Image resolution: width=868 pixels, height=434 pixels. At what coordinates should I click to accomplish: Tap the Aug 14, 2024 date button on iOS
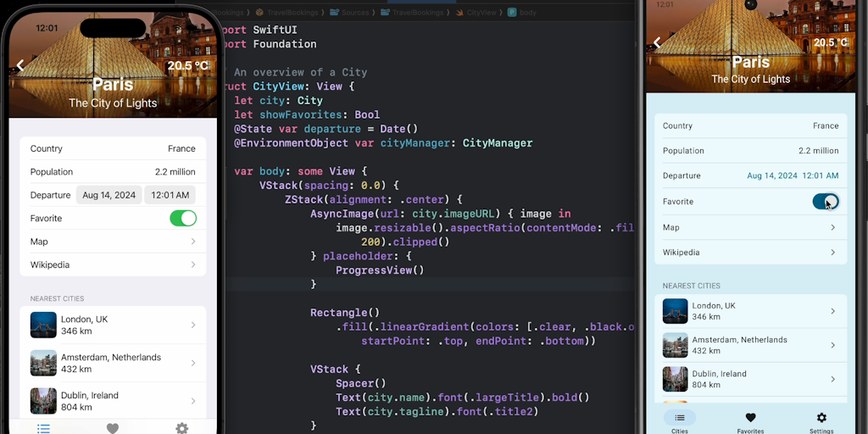coord(108,195)
